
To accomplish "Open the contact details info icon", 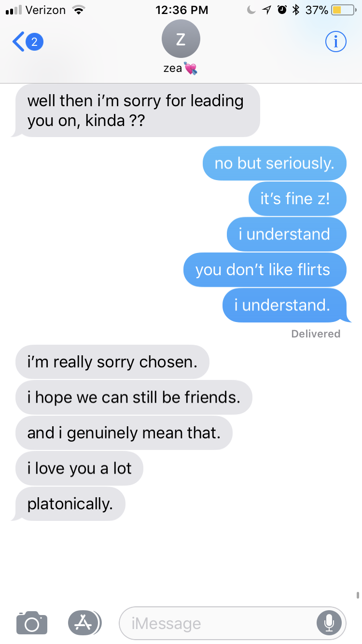I will point(336,42).
